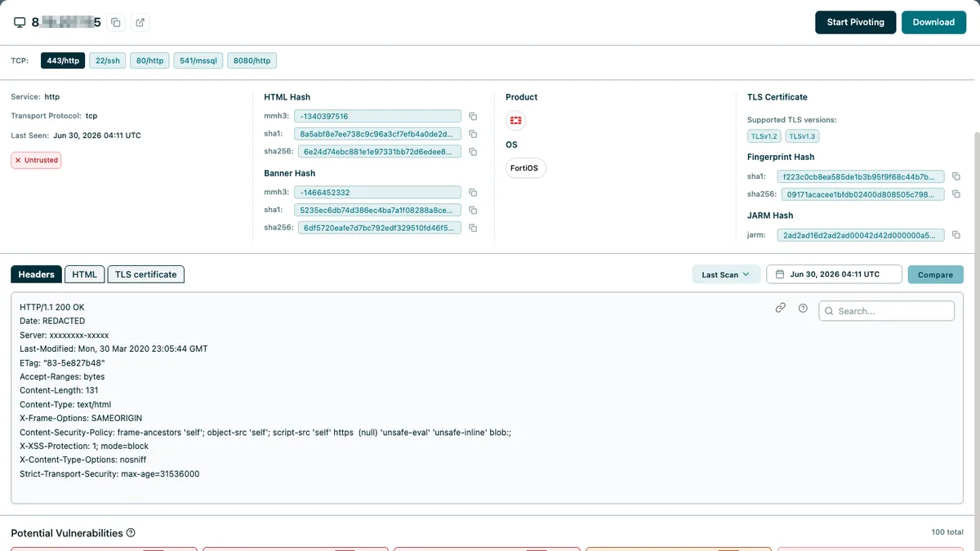Click the ETag header line
The width and height of the screenshot is (980, 551).
(62, 363)
